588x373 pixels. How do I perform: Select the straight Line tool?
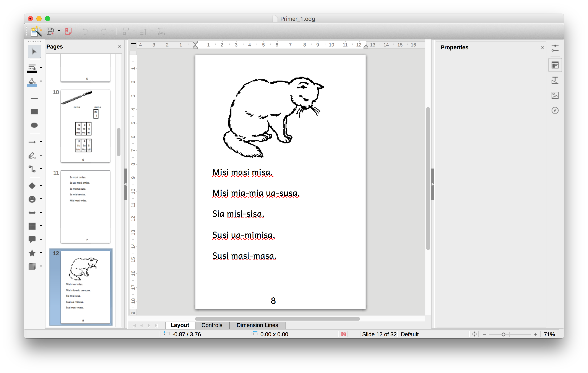pyautogui.click(x=34, y=98)
